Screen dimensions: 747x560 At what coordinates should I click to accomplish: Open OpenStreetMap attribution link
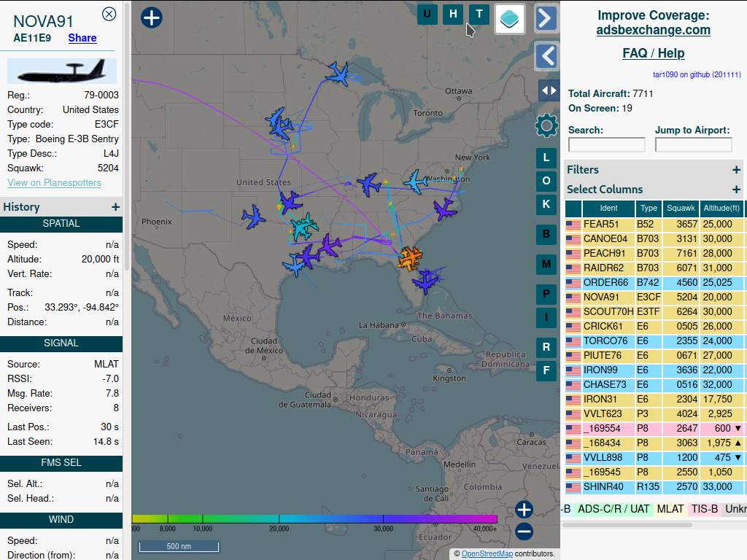487,554
